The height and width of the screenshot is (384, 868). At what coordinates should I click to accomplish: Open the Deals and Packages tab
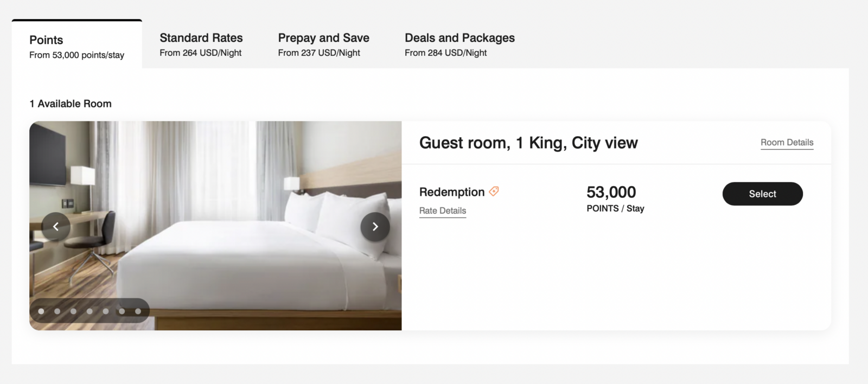tap(459, 44)
